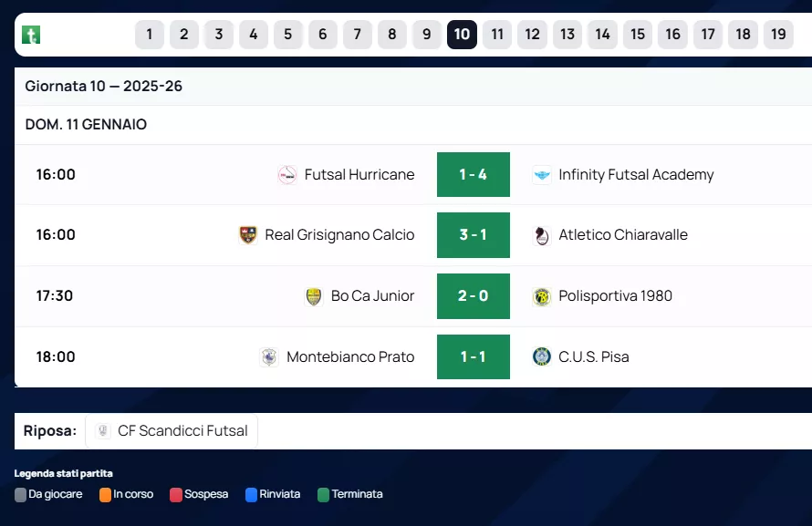The height and width of the screenshot is (526, 812).
Task: Click the Montebianco Prato team crest
Action: tap(269, 357)
